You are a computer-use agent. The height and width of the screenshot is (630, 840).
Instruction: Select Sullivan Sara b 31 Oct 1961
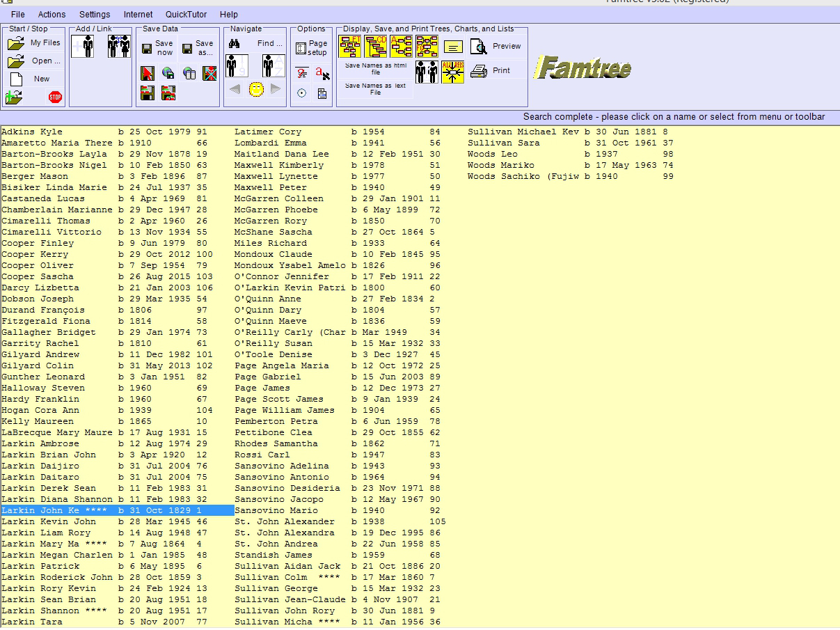coord(583,143)
